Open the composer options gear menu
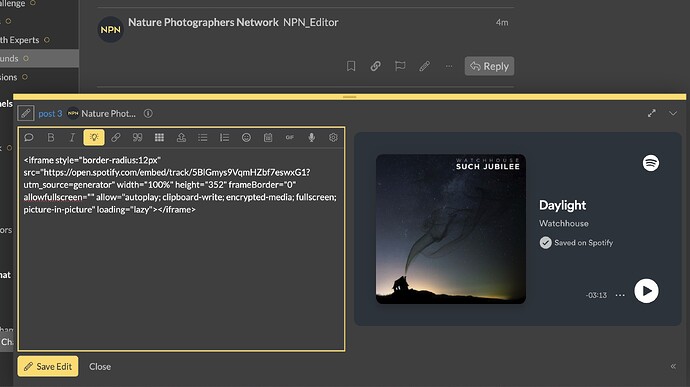 click(x=333, y=137)
